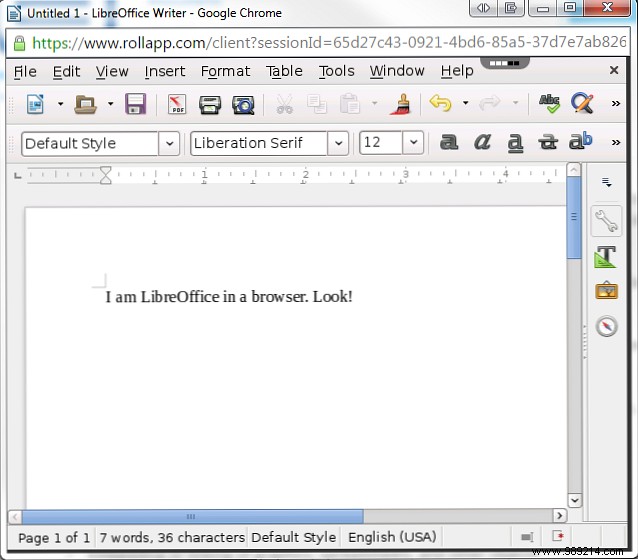This screenshot has width=638, height=560.
Task: Click the Cut scissors icon
Action: pos(284,104)
